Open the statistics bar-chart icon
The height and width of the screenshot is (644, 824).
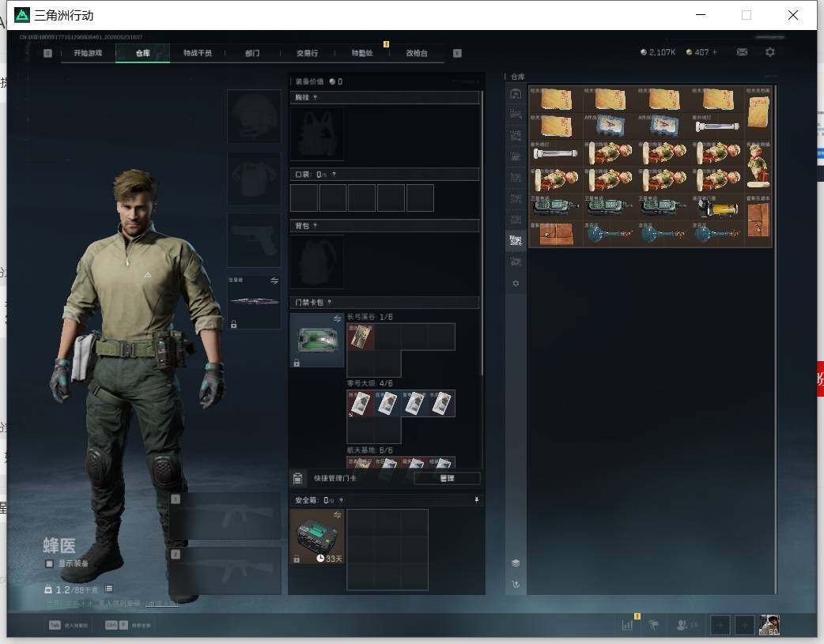(x=627, y=624)
